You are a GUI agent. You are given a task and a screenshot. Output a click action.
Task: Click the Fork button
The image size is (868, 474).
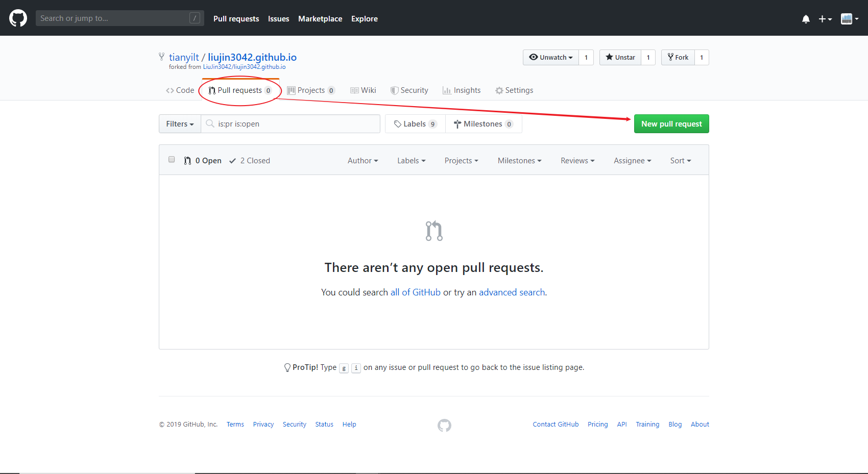pos(678,57)
